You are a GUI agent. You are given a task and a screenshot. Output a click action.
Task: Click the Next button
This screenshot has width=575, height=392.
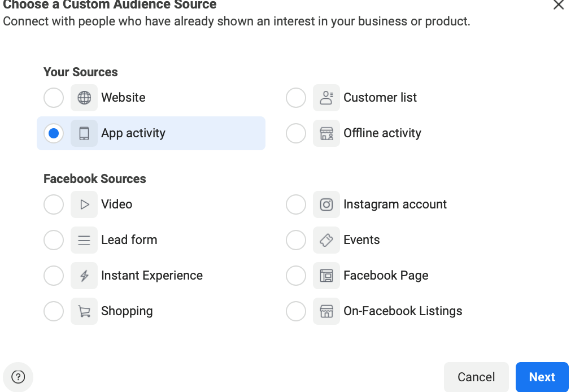[x=542, y=377]
